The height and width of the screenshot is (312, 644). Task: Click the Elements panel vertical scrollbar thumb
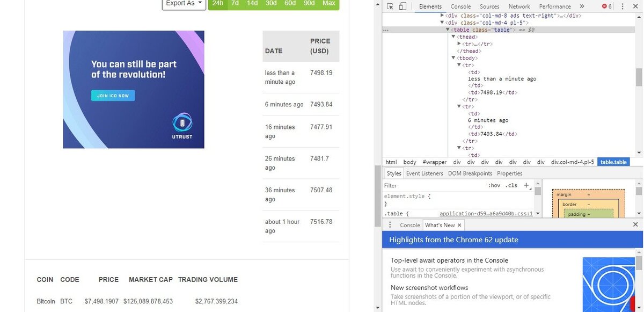(x=639, y=77)
